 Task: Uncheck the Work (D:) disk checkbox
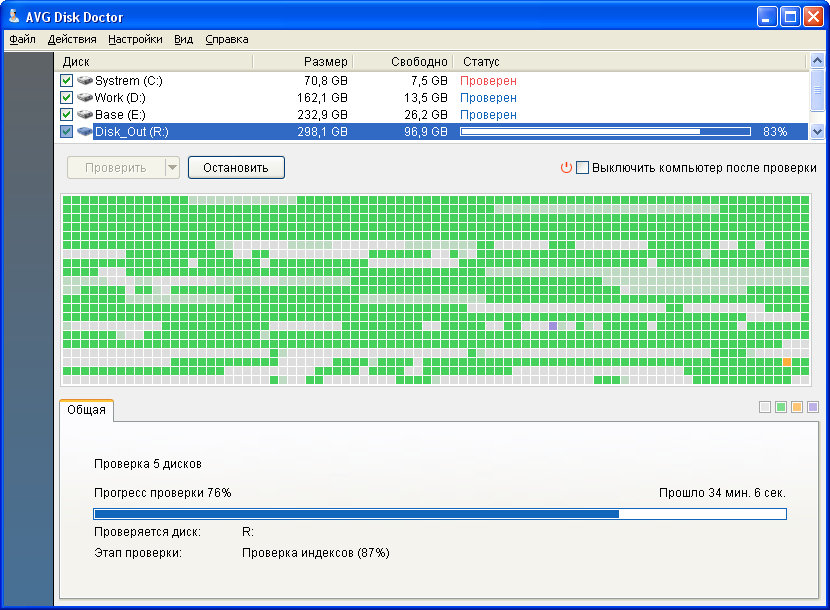click(66, 97)
